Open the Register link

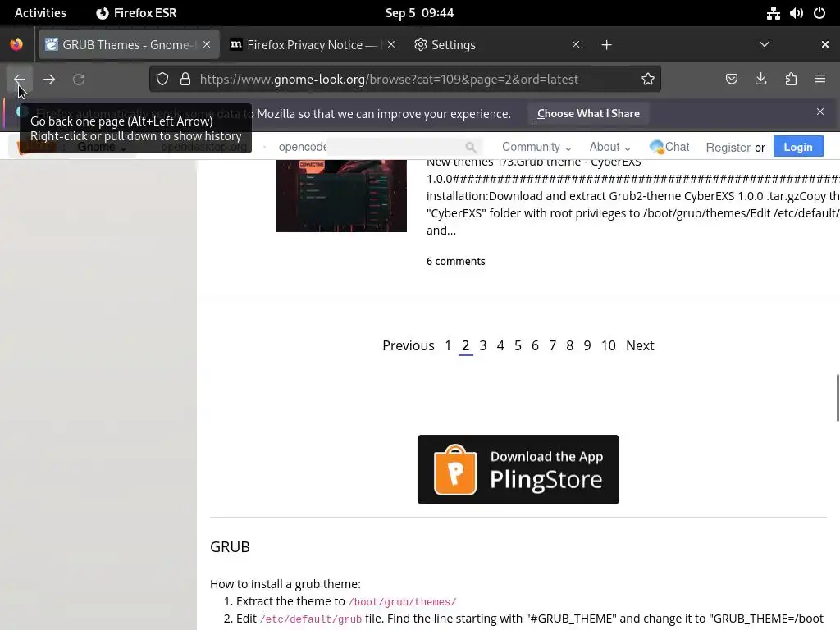(x=728, y=148)
